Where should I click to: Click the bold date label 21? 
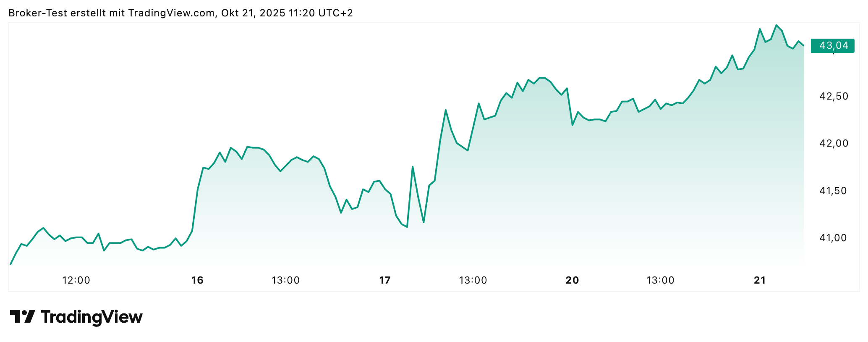coord(760,280)
